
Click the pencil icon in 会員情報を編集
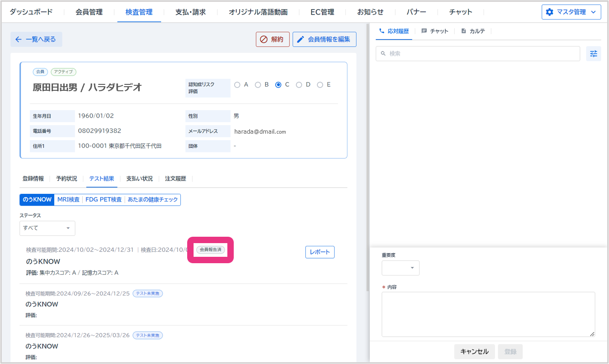pyautogui.click(x=300, y=39)
